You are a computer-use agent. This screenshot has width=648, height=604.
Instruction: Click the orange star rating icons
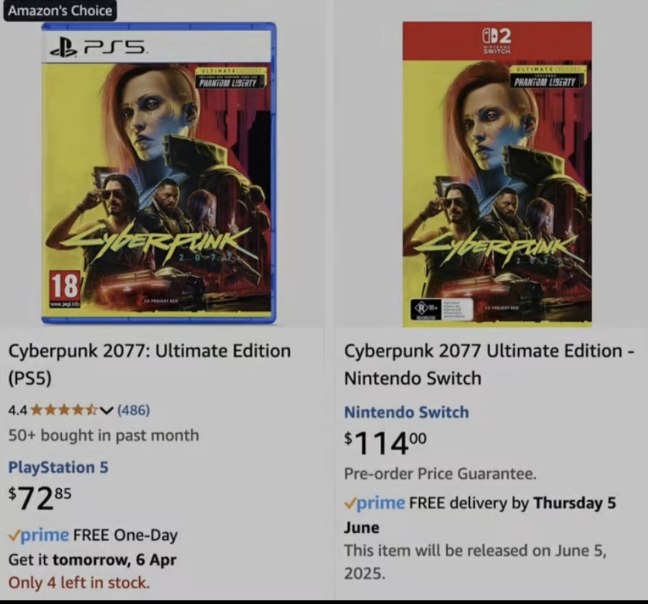(64, 410)
